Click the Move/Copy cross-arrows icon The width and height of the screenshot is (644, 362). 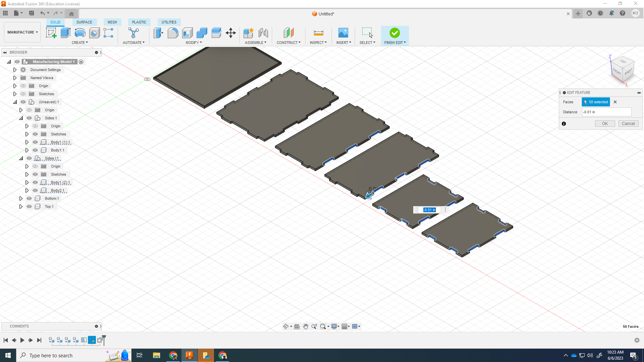pyautogui.click(x=231, y=33)
